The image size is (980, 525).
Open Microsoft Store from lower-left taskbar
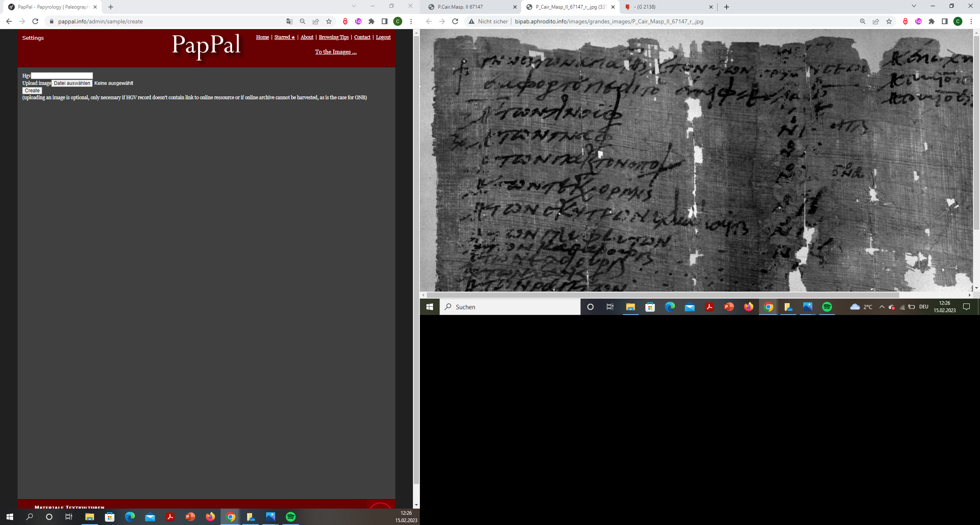pos(110,517)
